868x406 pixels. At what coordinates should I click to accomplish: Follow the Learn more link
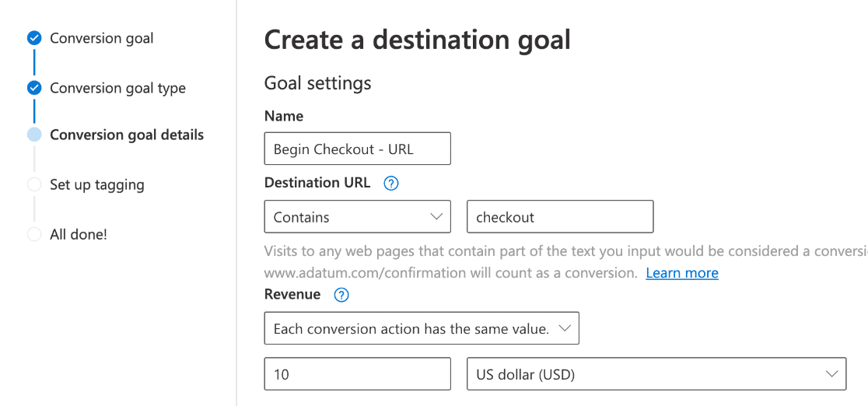(x=682, y=273)
